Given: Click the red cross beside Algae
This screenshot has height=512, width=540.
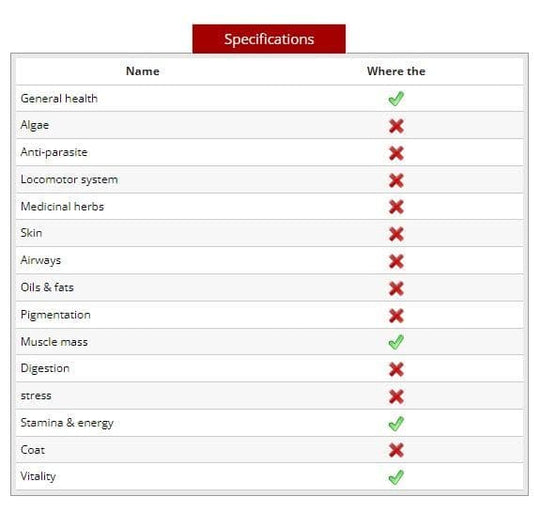Looking at the screenshot, I should click(396, 126).
